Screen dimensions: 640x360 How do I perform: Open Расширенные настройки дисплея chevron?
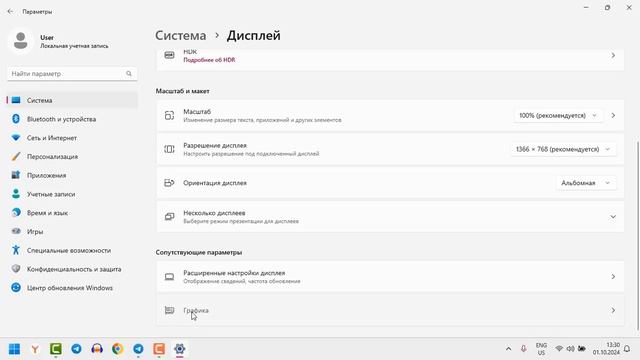click(x=613, y=277)
